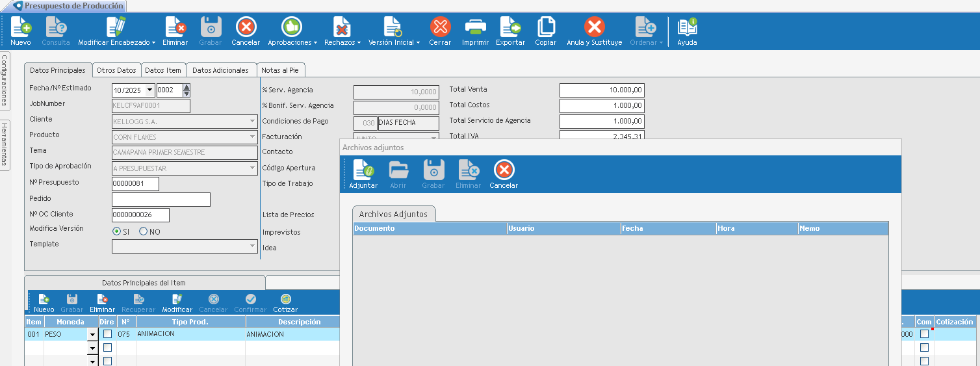Image resolution: width=980 pixels, height=366 pixels.
Task: Open Ayuda help icon
Action: [x=687, y=31]
